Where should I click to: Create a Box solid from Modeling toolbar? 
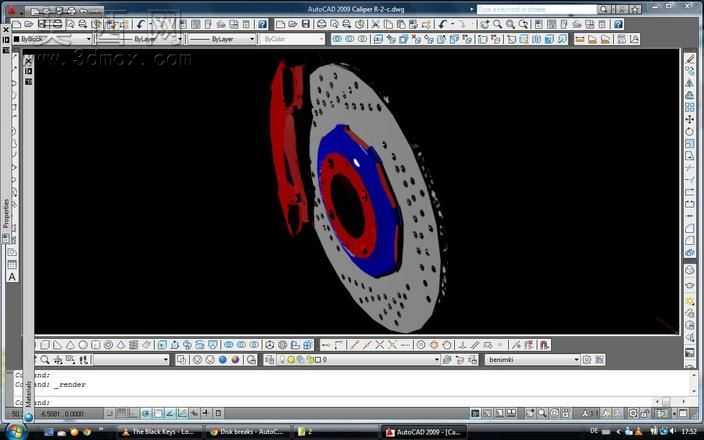click(x=45, y=345)
